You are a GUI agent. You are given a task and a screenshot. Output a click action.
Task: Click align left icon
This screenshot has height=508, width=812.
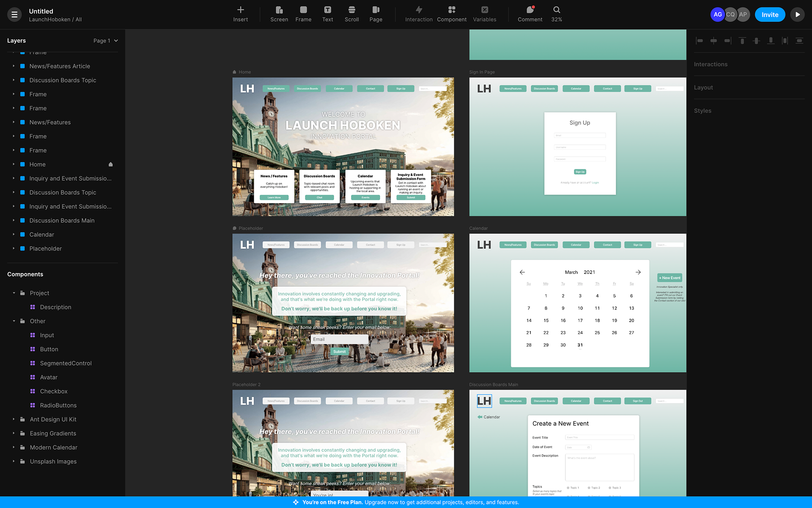pos(700,41)
